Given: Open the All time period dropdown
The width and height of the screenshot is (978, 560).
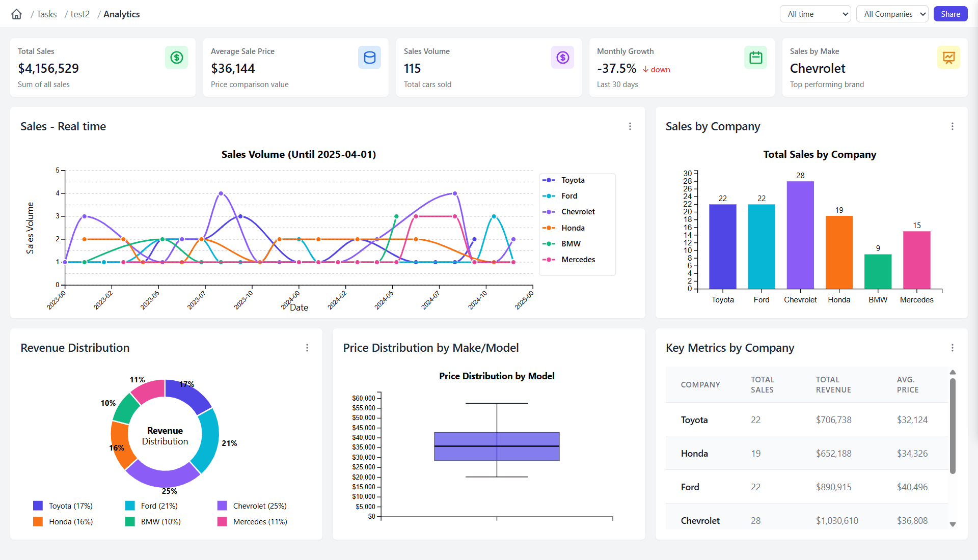Looking at the screenshot, I should [816, 14].
